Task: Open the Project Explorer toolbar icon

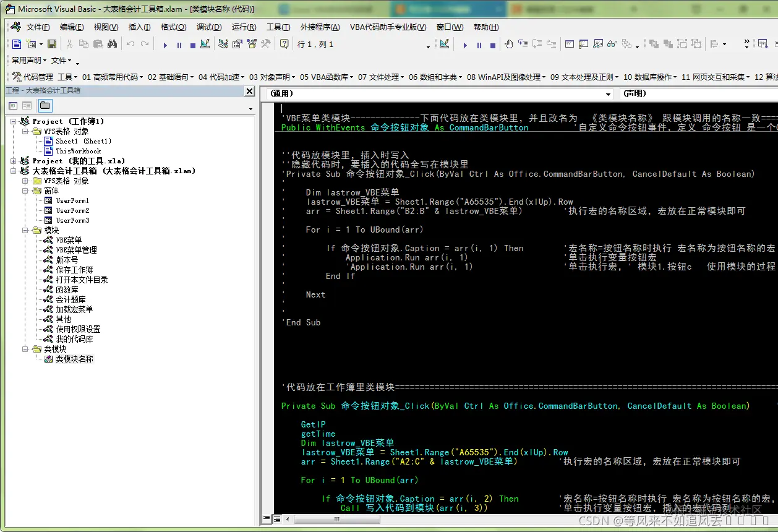Action: tap(223, 44)
